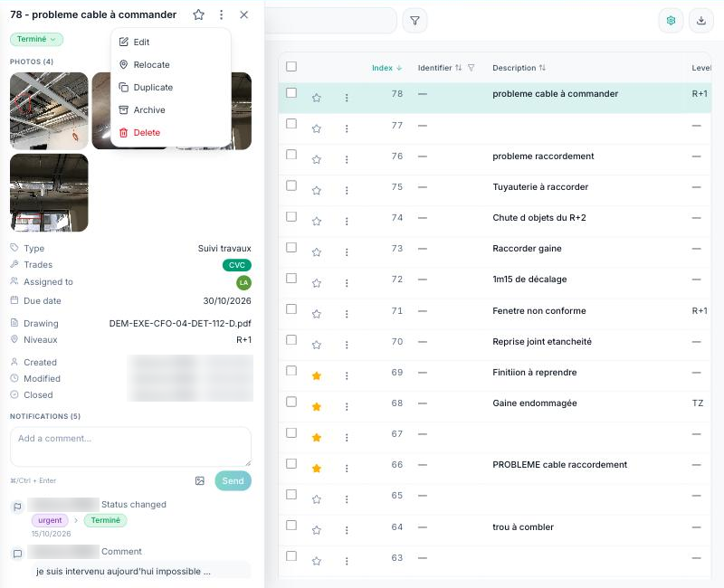The height and width of the screenshot is (588, 724).
Task: Favorite item 78 via the header star
Action: click(198, 14)
